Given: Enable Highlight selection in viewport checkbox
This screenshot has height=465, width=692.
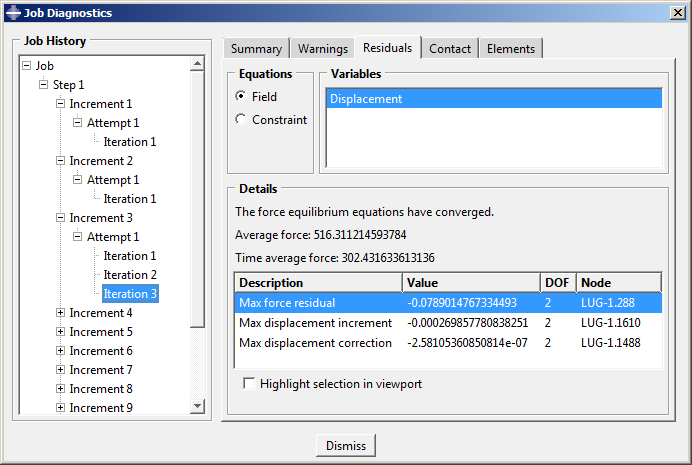Looking at the screenshot, I should tap(249, 384).
